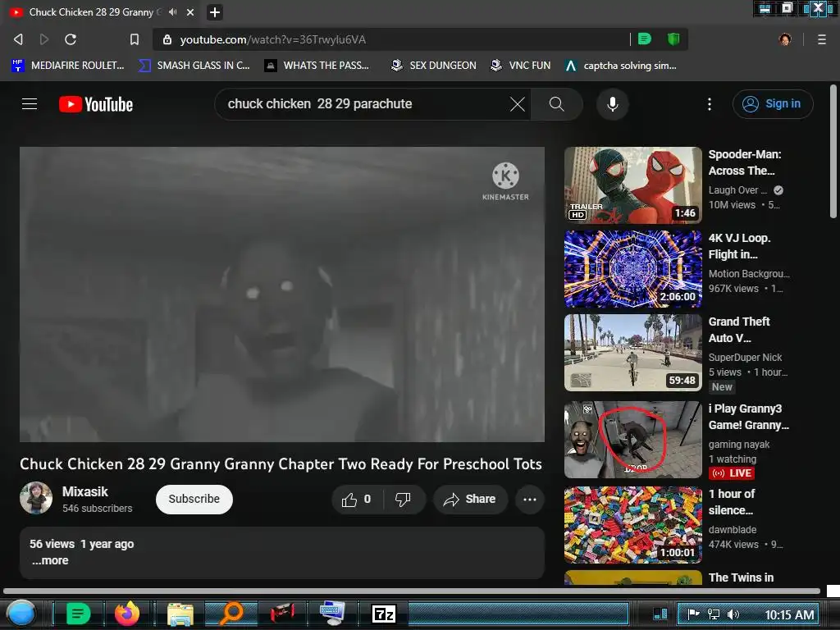Image resolution: width=840 pixels, height=630 pixels.
Task: Reload the page with refresh icon
Action: pyautogui.click(x=71, y=39)
